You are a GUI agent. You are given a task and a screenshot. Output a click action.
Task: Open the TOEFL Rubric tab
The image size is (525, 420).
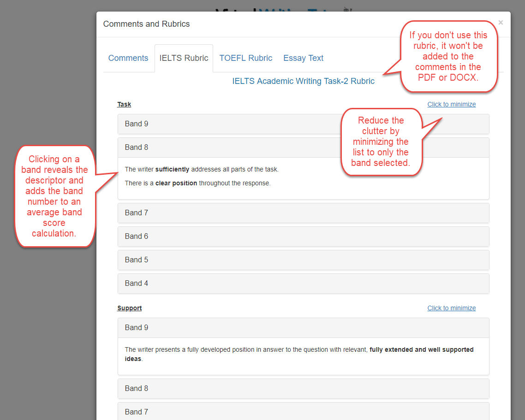[x=246, y=58]
